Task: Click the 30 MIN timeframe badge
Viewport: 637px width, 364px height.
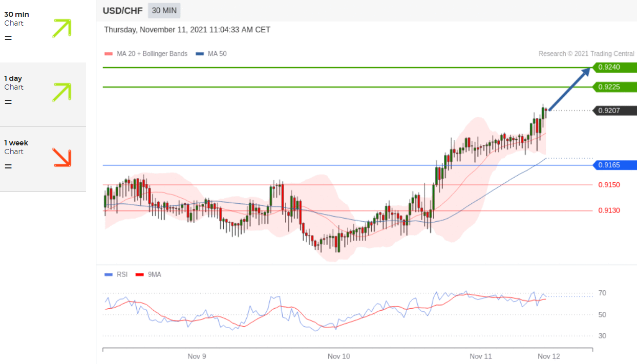Action: tap(164, 10)
